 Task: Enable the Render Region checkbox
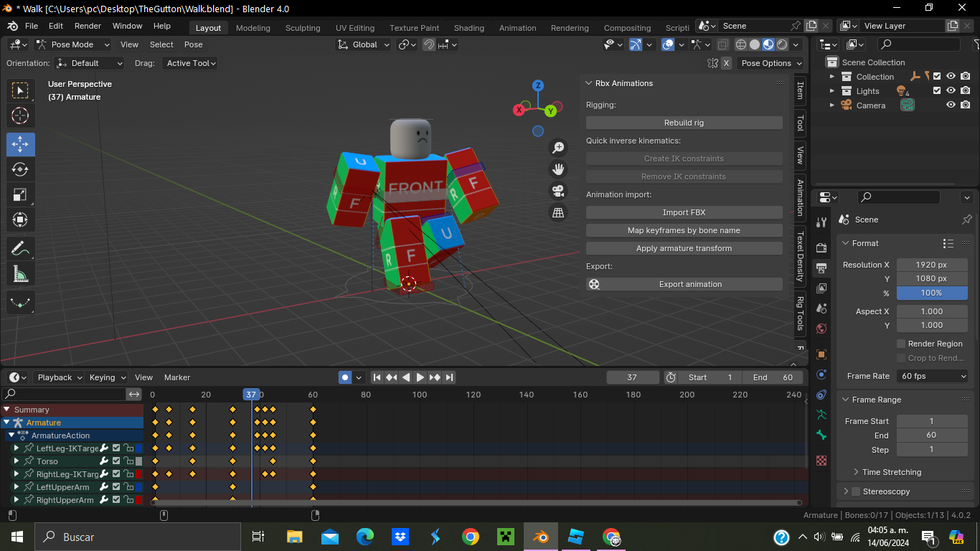click(901, 344)
